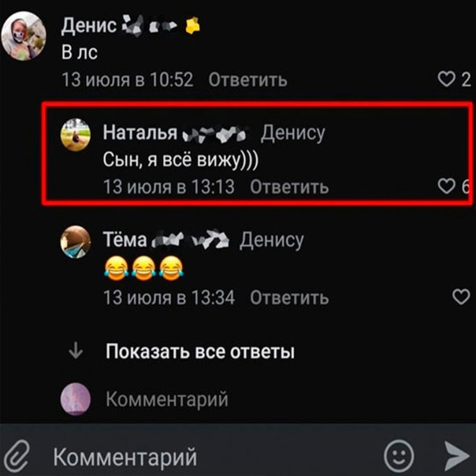The height and width of the screenshot is (476, 476).
Task: Open the name link Денис
Action: click(x=88, y=25)
